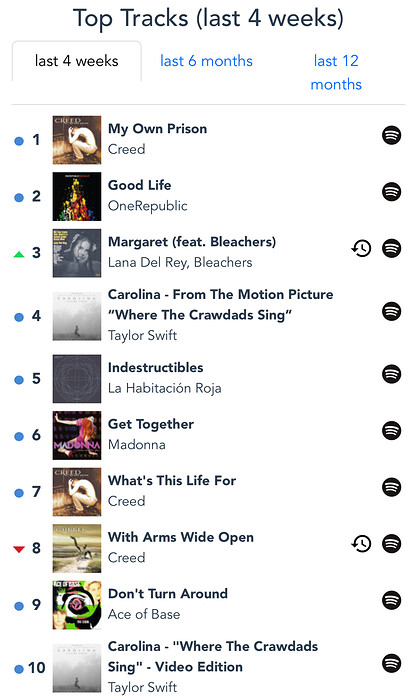The width and height of the screenshot is (417, 700).
Task: Click Madonna Get Together album cover
Action: tap(77, 435)
